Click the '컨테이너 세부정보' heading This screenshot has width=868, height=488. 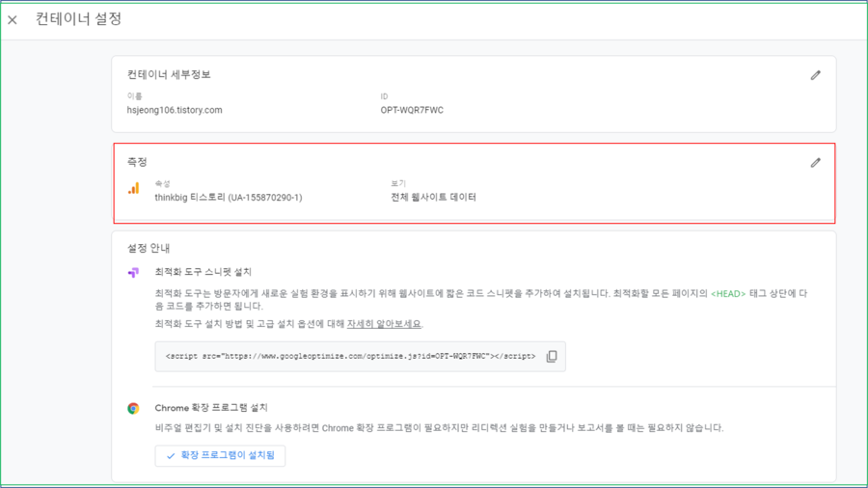[169, 74]
